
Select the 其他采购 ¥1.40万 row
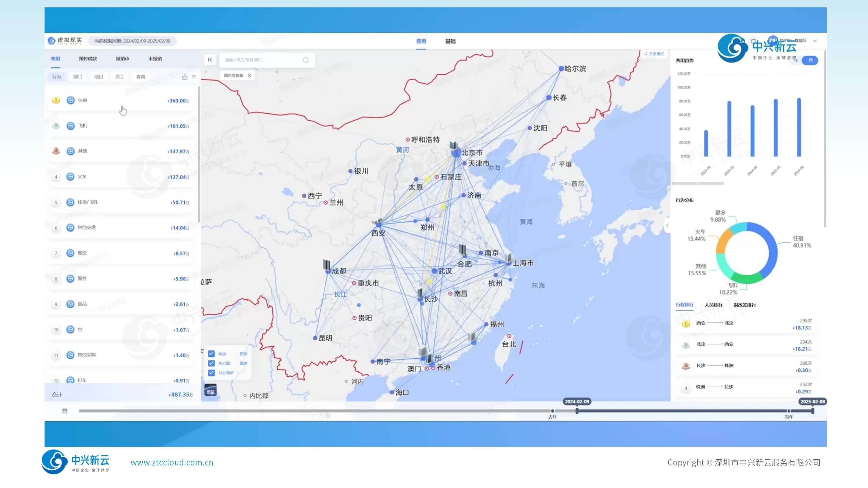pos(121,355)
